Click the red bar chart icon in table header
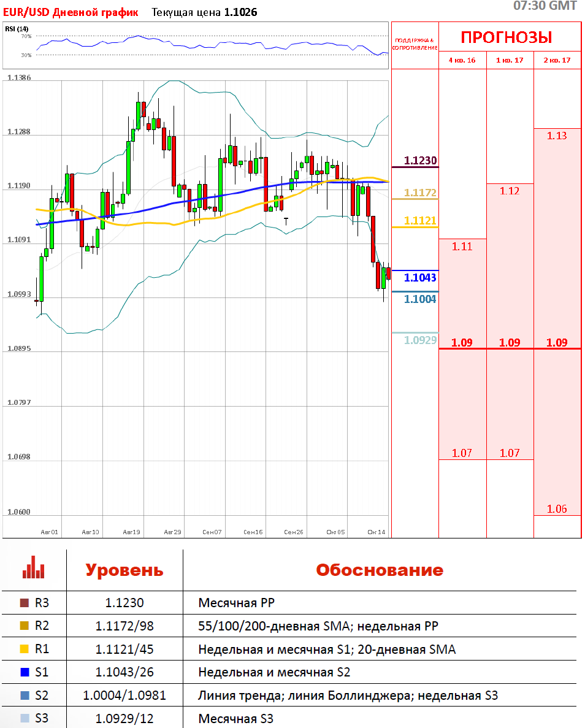585x728 pixels. [33, 568]
